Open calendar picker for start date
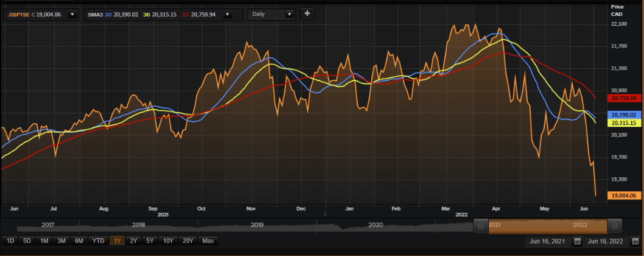 (x=578, y=241)
